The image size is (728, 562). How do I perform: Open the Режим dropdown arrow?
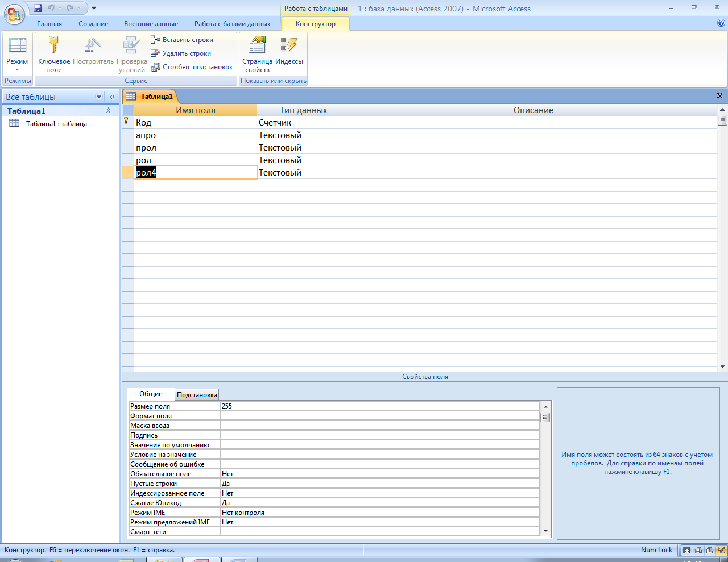pyautogui.click(x=17, y=70)
